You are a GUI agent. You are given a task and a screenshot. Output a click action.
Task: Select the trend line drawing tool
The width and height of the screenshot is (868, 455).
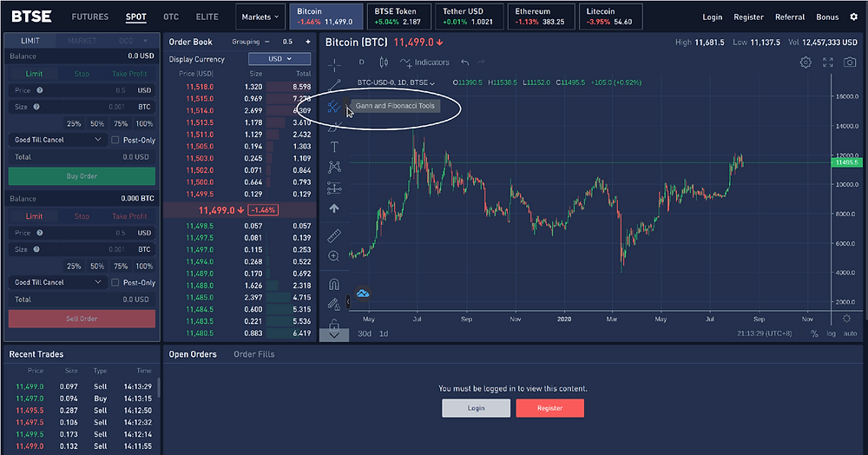334,86
